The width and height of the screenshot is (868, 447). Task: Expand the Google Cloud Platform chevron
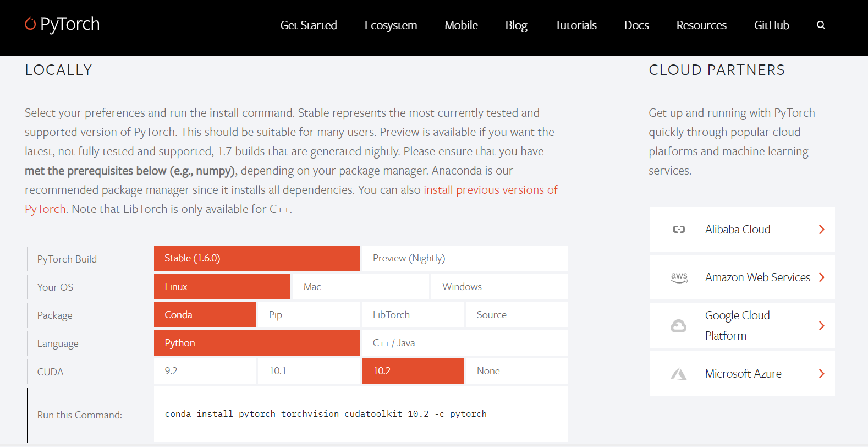(x=821, y=326)
